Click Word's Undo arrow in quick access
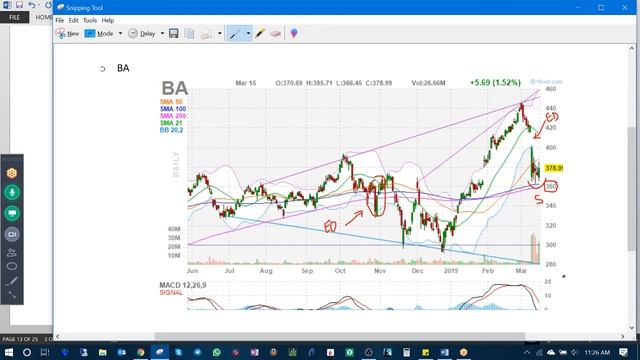The width and height of the screenshot is (640, 360). [x=32, y=5]
